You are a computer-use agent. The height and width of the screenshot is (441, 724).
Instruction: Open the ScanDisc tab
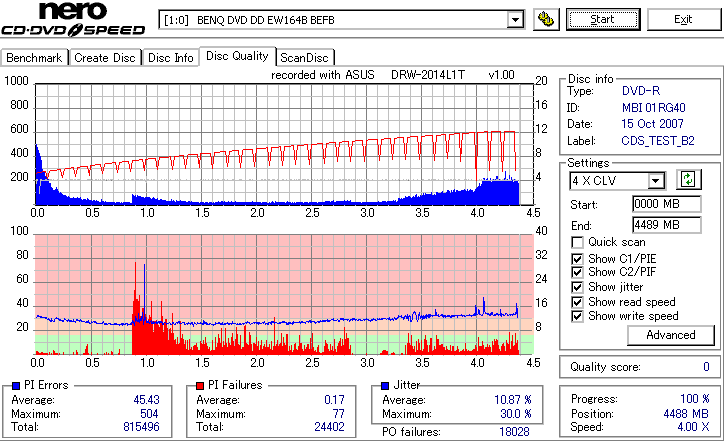tap(305, 58)
